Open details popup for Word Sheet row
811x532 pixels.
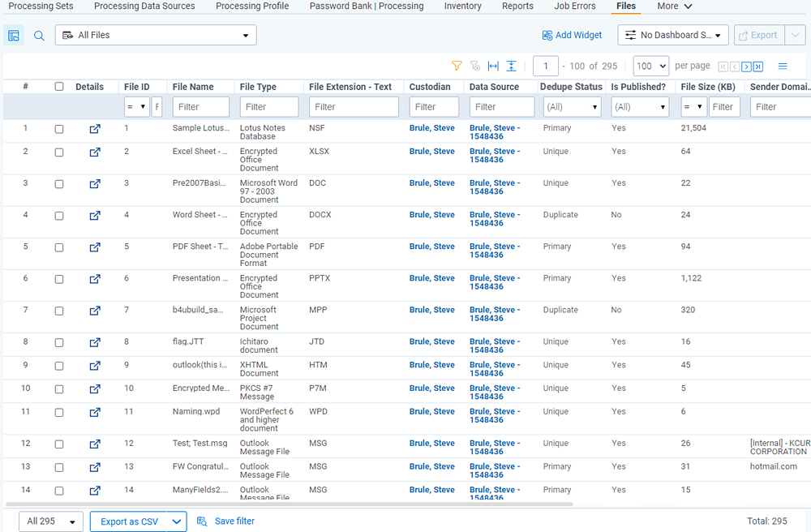[x=95, y=215]
